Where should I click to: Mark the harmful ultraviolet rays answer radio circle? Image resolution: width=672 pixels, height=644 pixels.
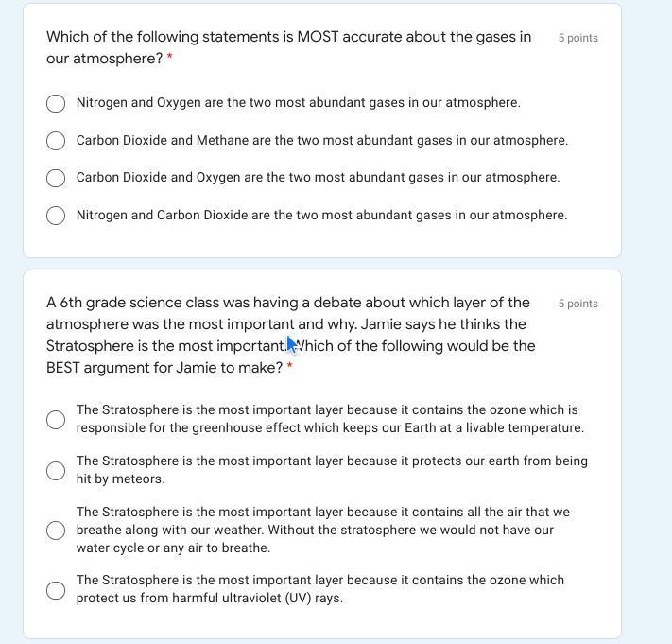click(56, 590)
